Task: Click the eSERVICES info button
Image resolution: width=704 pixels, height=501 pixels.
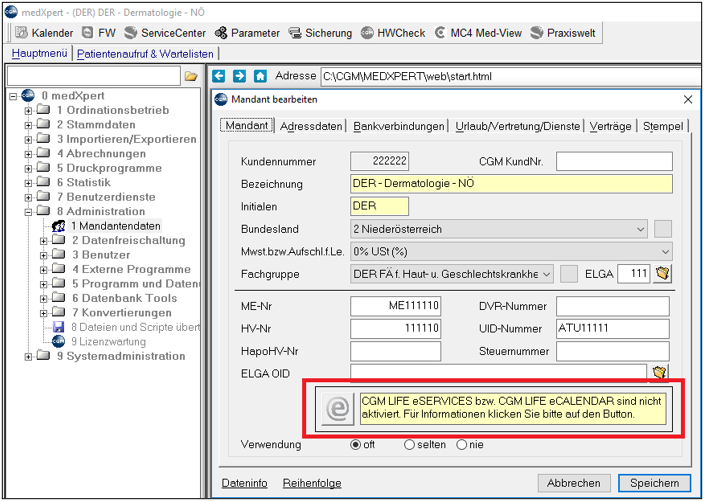Action: [x=338, y=409]
